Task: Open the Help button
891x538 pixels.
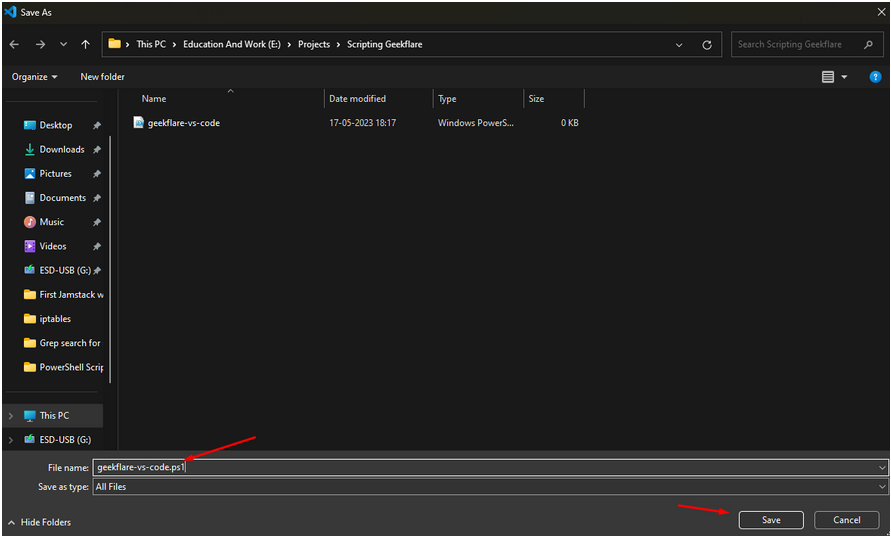Action: click(875, 77)
